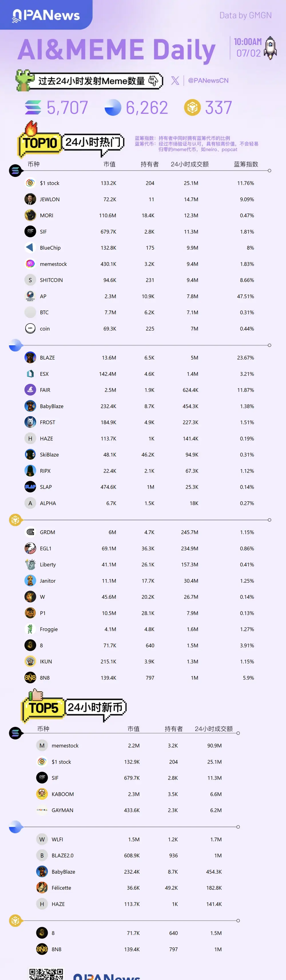Image resolution: width=286 pixels, height=980 pixels.
Task: Click the BNB coin icon beside 337
Action: click(192, 108)
